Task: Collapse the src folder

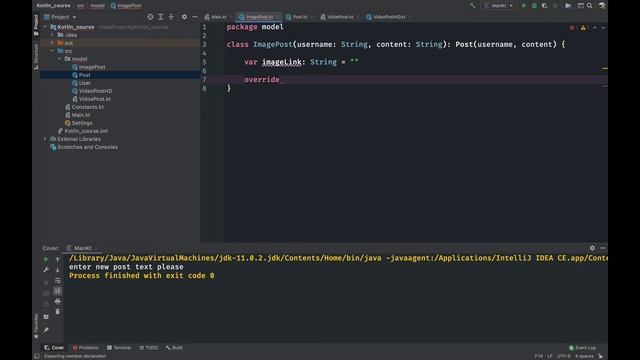Action: point(52,51)
